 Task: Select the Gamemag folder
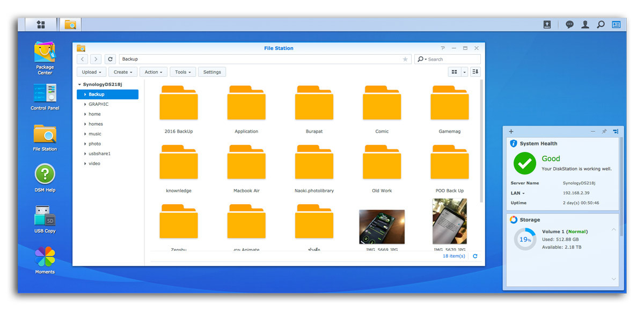[x=450, y=109]
